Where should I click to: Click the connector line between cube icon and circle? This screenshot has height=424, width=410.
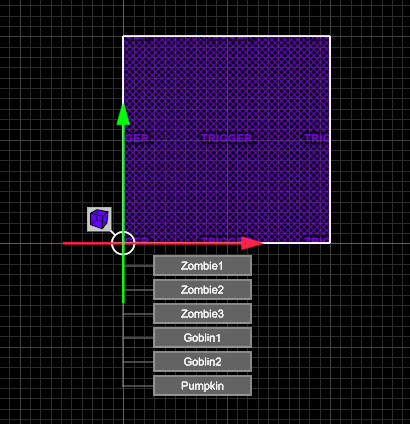click(112, 232)
